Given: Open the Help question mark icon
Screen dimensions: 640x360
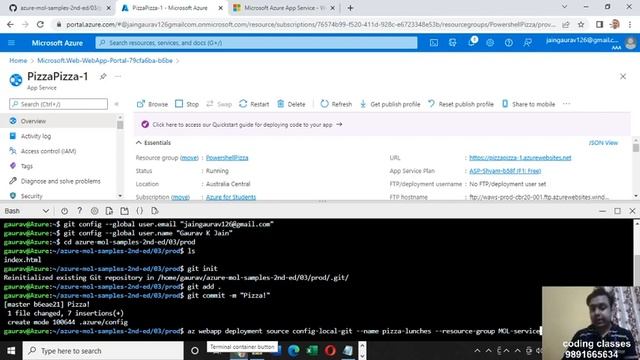Looking at the screenshot, I should point(509,43).
